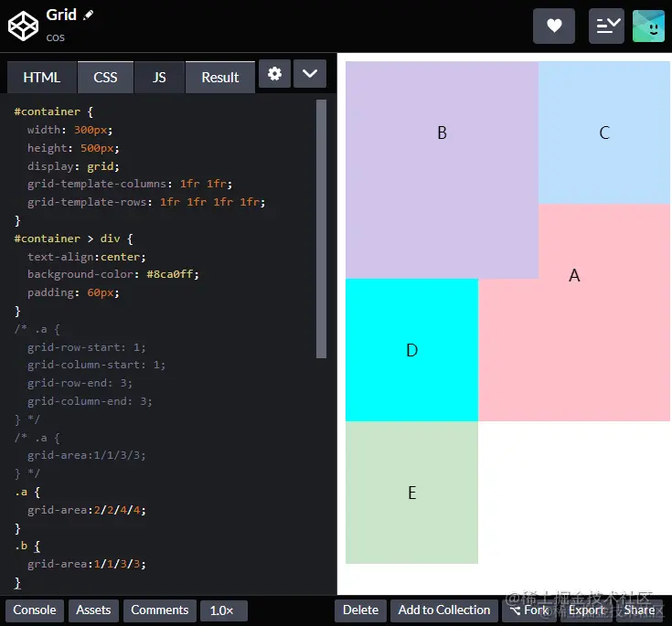Edit pen title with pencil icon
Screen dimensions: 672x626
[89, 15]
